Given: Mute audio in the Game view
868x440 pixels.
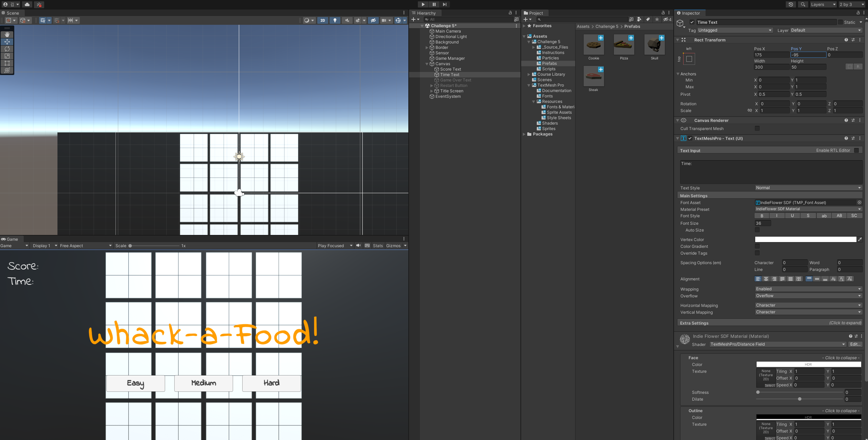Looking at the screenshot, I should (x=358, y=245).
